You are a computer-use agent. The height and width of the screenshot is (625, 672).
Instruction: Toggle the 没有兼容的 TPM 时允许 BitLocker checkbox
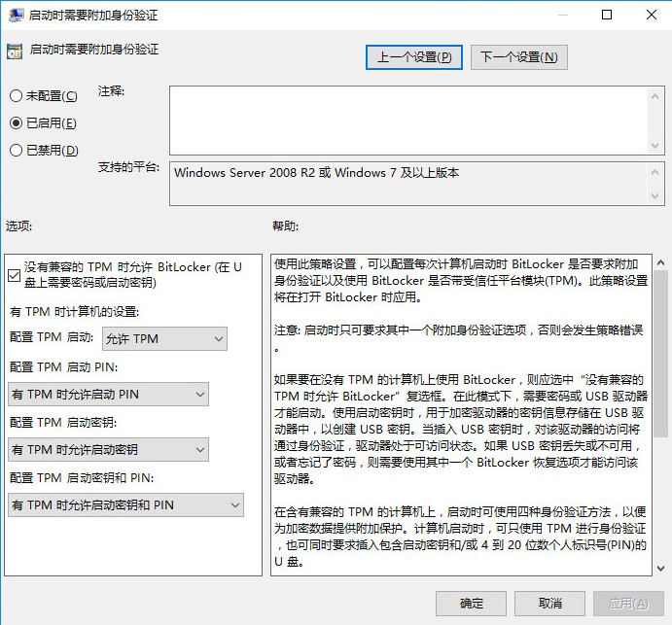point(15,275)
